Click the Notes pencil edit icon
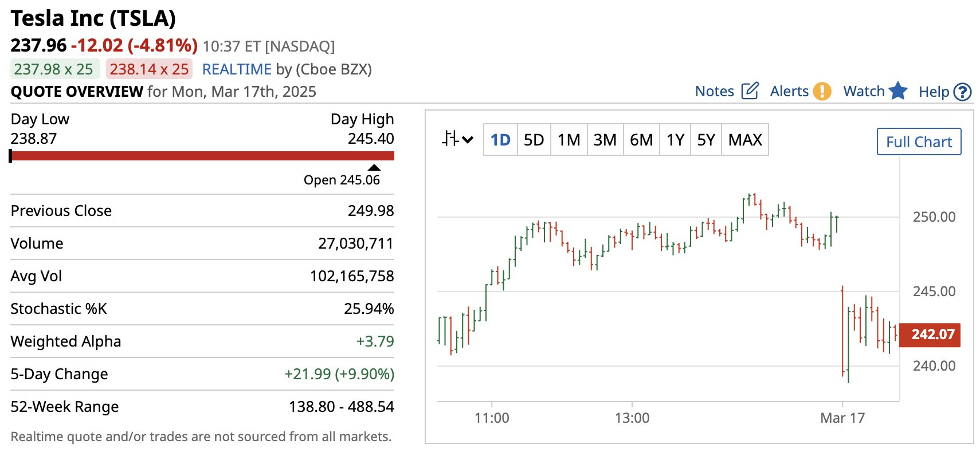 click(x=750, y=91)
